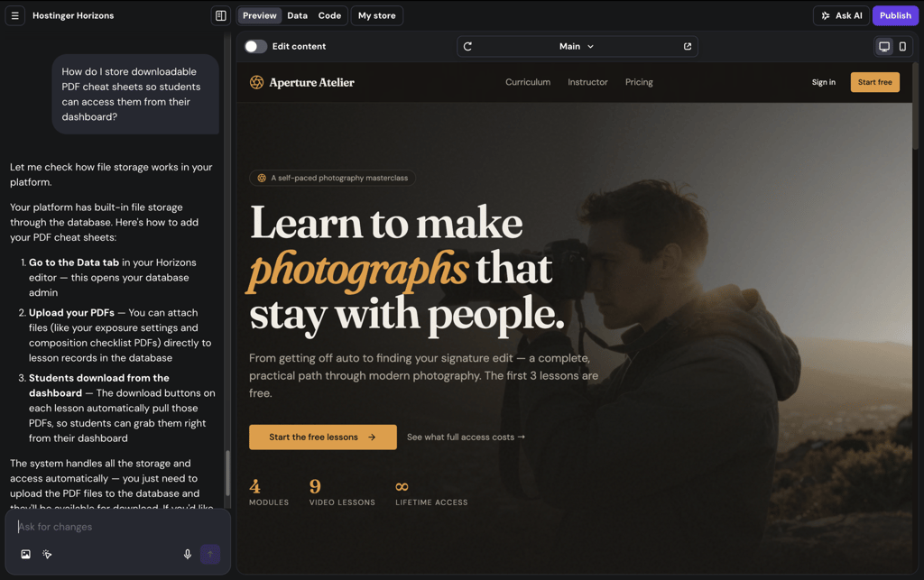
Task: Switch to desktop view icon
Action: (884, 47)
